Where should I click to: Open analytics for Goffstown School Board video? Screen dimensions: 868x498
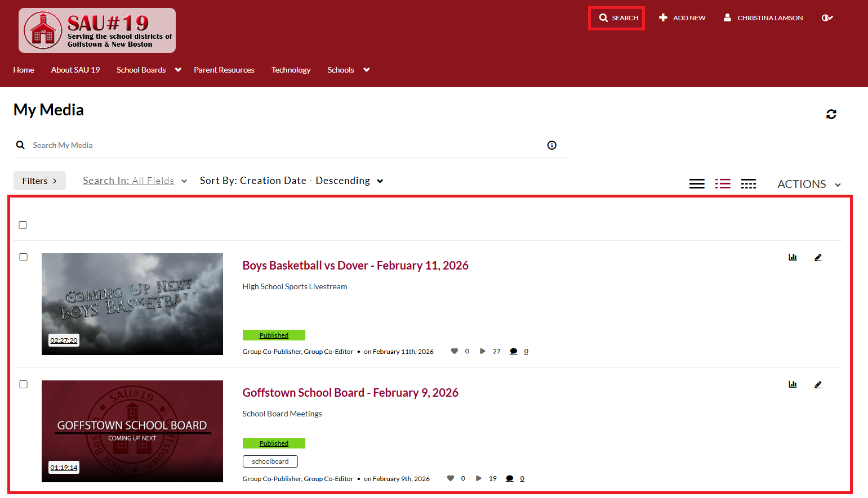click(x=793, y=384)
